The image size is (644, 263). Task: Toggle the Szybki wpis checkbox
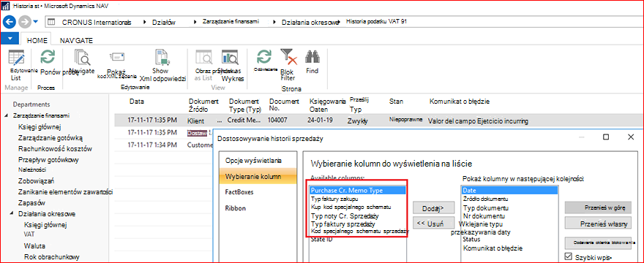pos(569,256)
